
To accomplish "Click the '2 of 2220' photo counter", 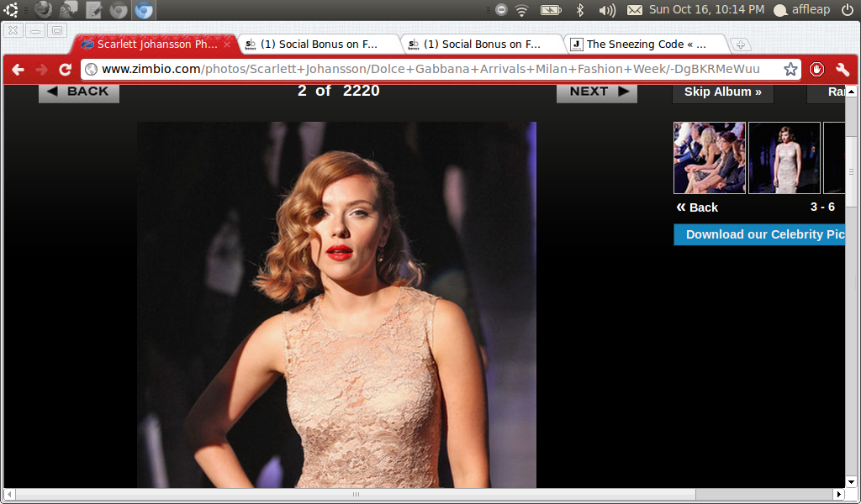I will pos(338,91).
